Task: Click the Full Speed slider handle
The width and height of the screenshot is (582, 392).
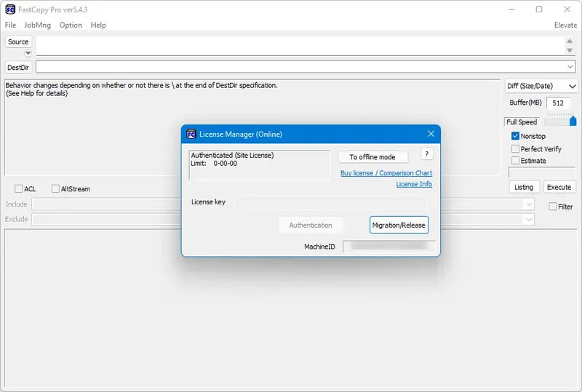Action: coord(573,121)
